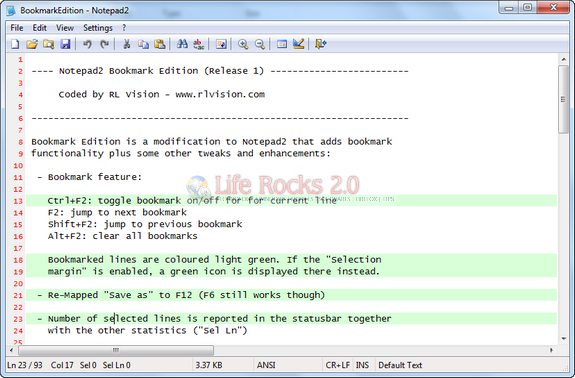Open the Replace toolbar icon
This screenshot has width=575, height=378.
click(x=199, y=44)
